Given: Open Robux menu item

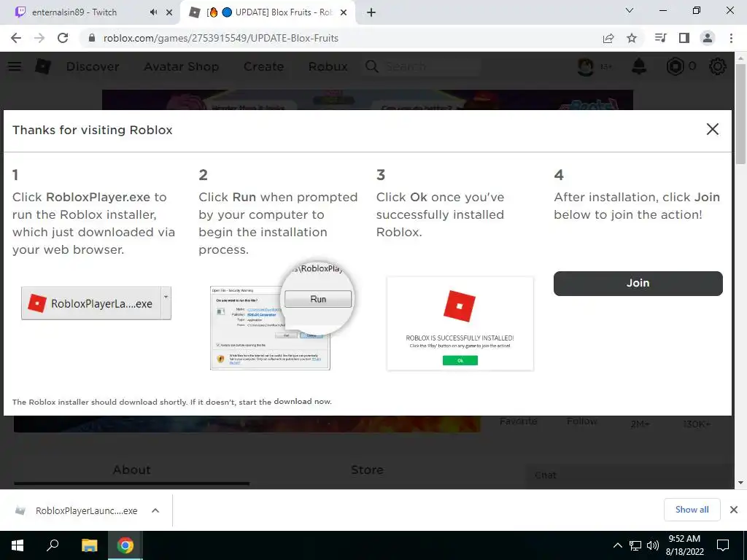Looking at the screenshot, I should [328, 66].
